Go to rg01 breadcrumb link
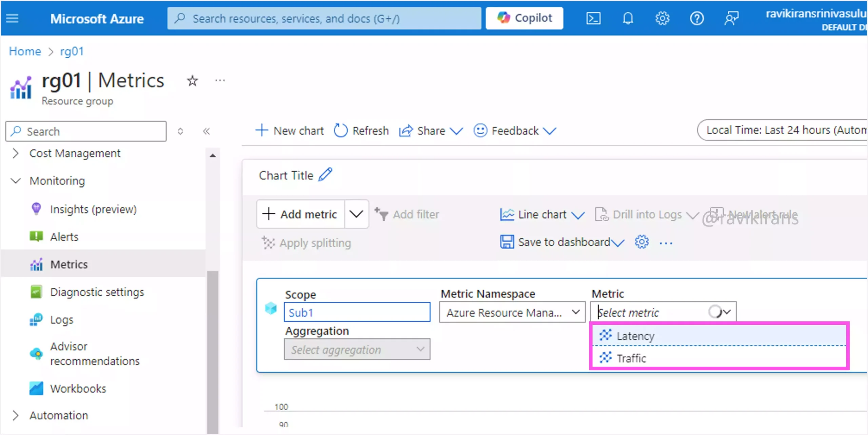The height and width of the screenshot is (435, 868). click(72, 52)
